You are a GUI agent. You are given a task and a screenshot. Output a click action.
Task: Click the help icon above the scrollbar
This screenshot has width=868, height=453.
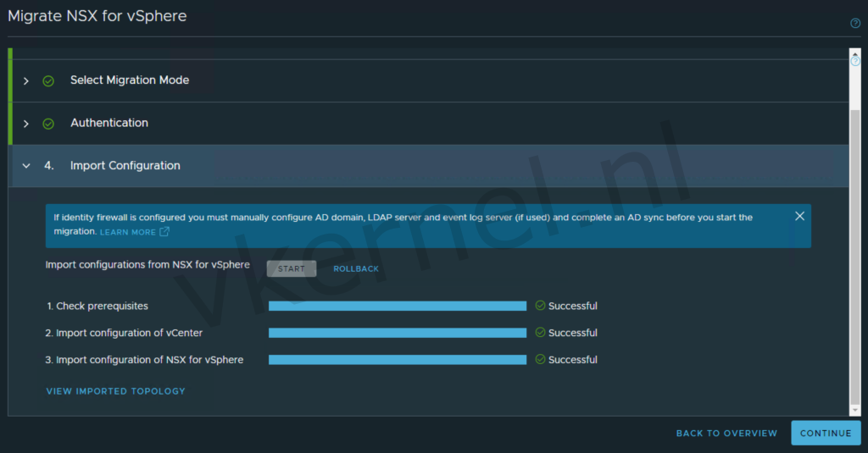(x=855, y=62)
